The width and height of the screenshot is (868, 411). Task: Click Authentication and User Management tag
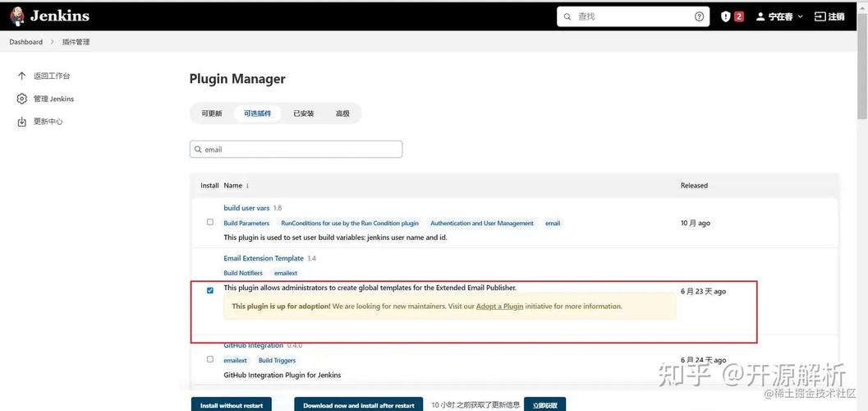point(482,224)
